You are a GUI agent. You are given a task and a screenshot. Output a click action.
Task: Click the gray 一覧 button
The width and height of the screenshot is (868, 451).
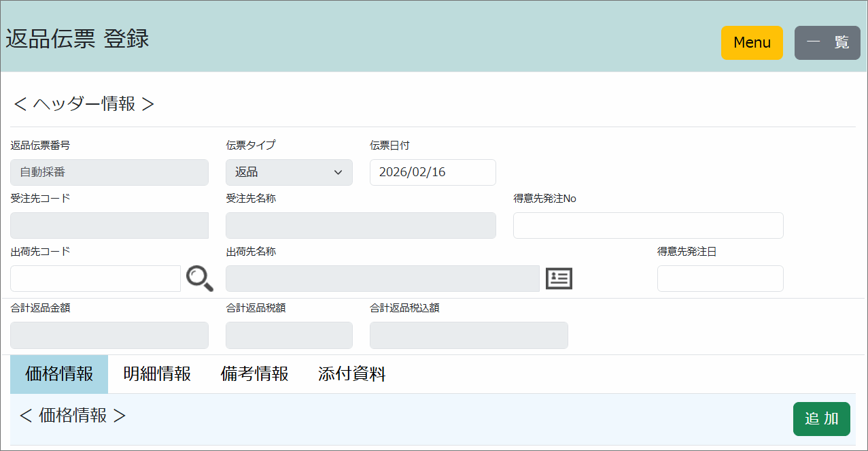[x=827, y=43]
